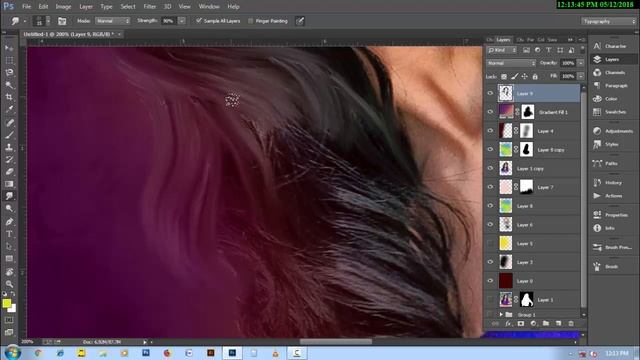Open the Kind filter dropdown in Layers
Viewport: 640px width, 360px height.
[x=502, y=50]
